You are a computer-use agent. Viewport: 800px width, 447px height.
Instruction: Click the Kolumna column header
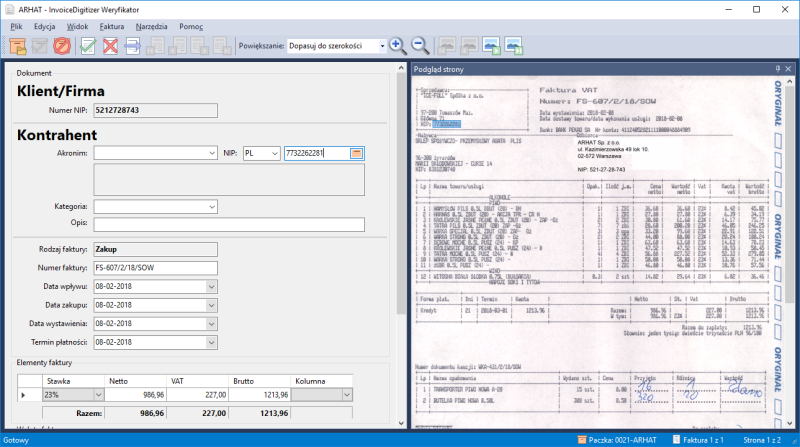tap(322, 381)
